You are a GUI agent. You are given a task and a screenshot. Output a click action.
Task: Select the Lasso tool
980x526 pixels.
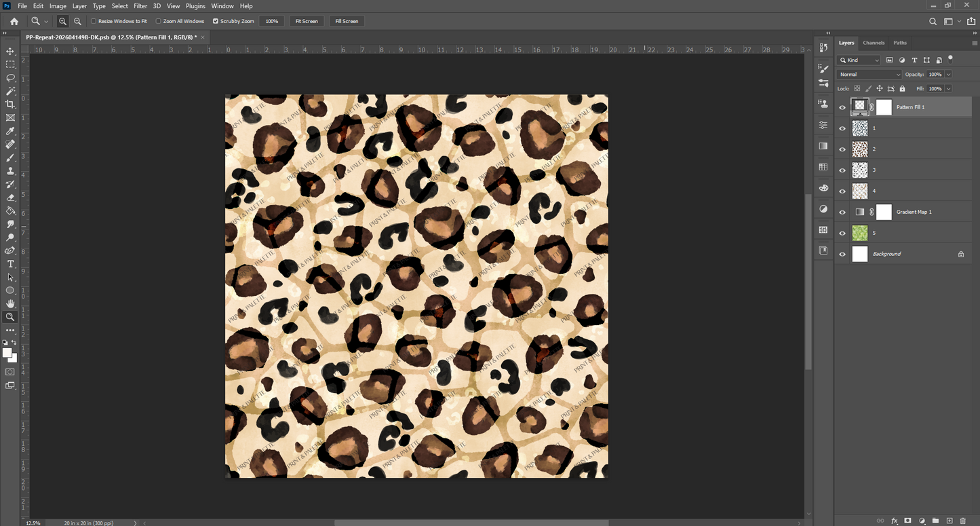pos(10,78)
